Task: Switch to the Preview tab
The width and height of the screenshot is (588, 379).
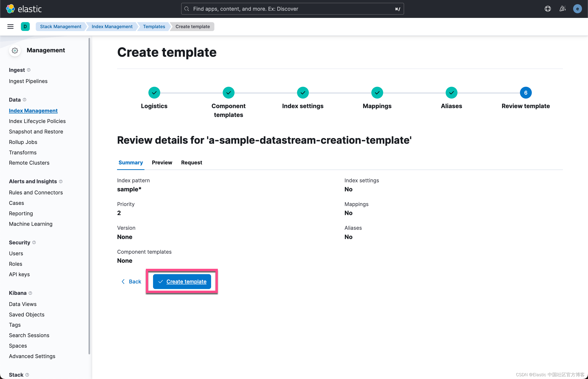Action: pyautogui.click(x=162, y=163)
